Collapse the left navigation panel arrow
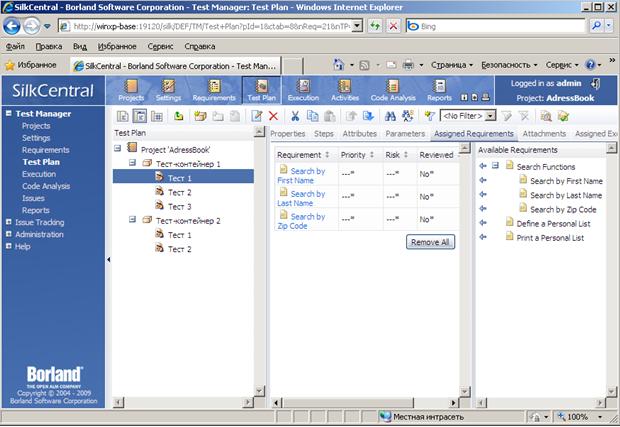Viewport: 620px width, 427px height. 108,259
